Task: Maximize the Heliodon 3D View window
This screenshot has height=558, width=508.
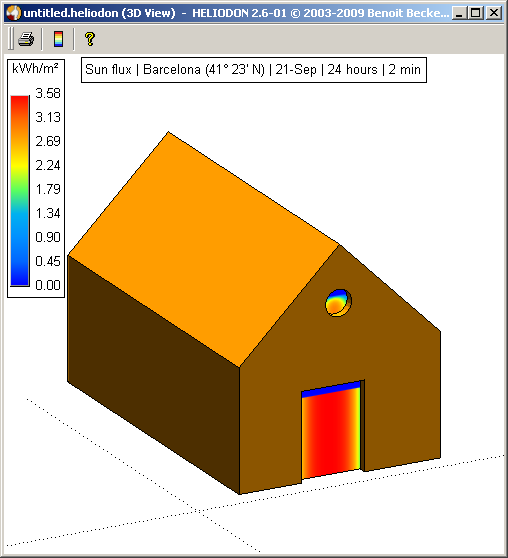Action: pos(476,13)
